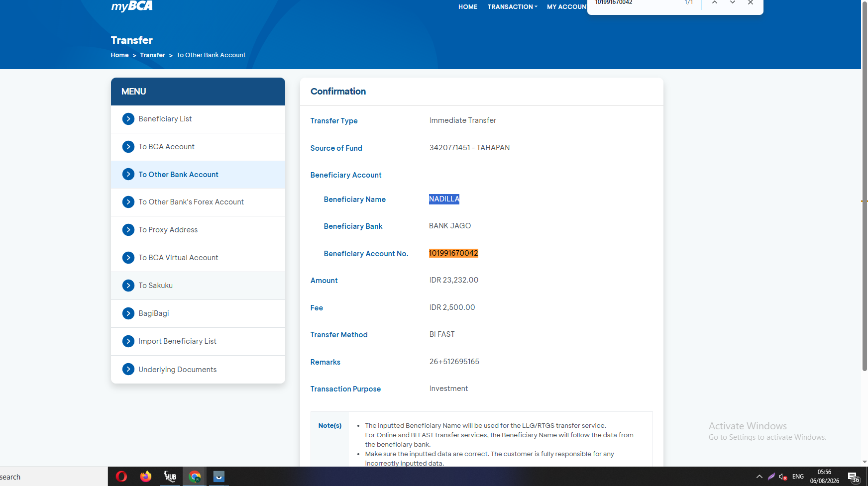Open BagiBagi menu item
This screenshot has width=868, height=486.
(x=198, y=313)
